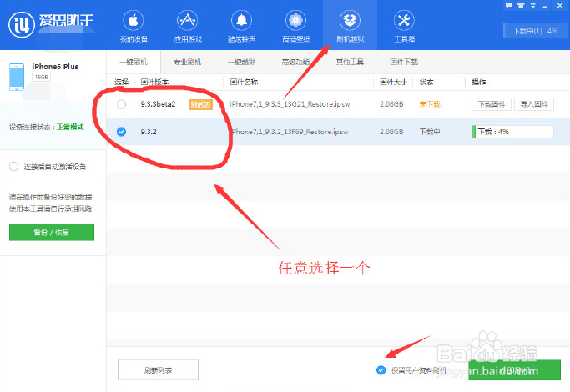570x392 pixels.
Task: Click the 下载固件 button
Action: 492,104
